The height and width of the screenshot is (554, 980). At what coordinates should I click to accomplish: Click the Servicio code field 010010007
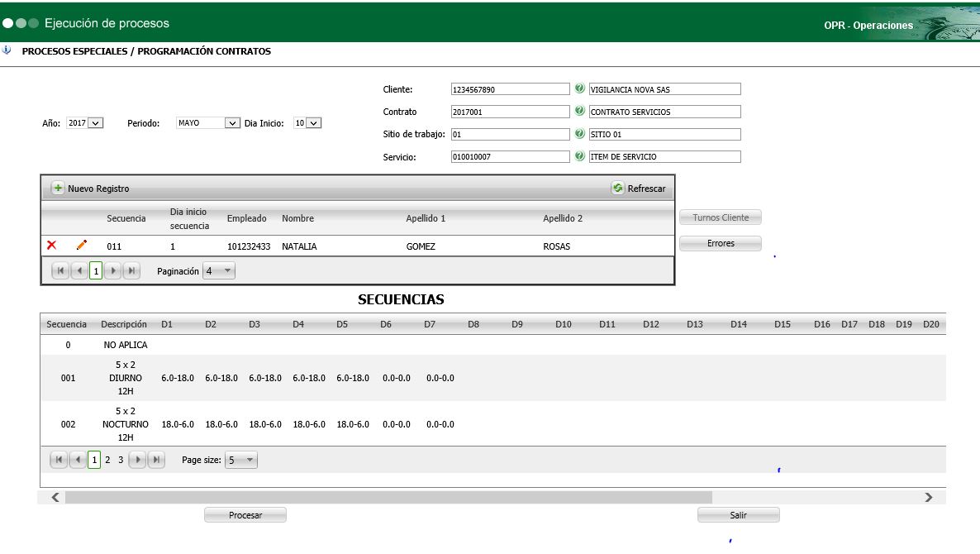pos(510,157)
